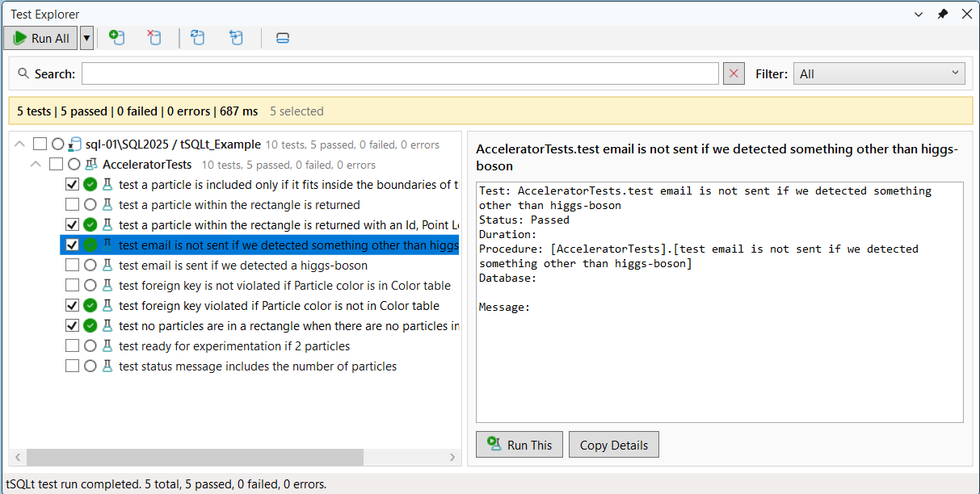
Task: Click the left arrow of the tree horizontal scrollbar
Action: click(x=16, y=457)
